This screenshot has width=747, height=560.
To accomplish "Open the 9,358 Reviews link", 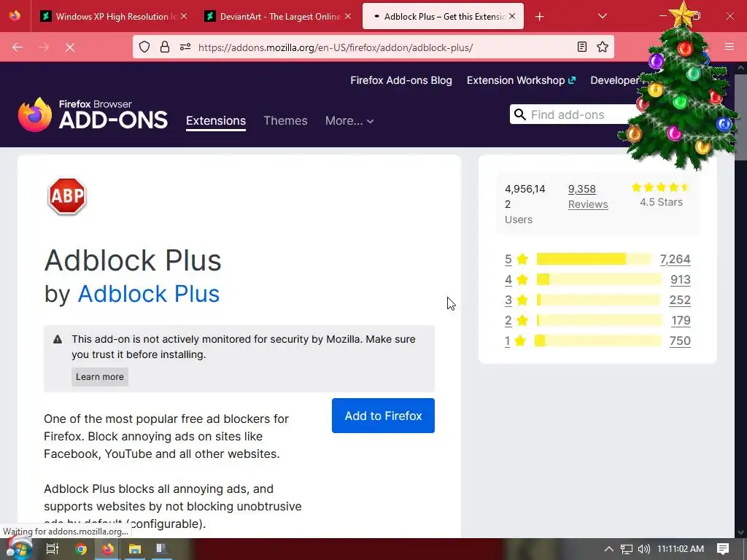I will tap(588, 196).
